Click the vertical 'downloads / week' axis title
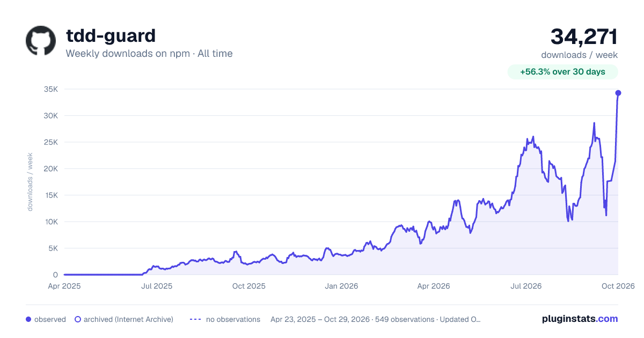This screenshot has height=338, width=644. click(31, 182)
